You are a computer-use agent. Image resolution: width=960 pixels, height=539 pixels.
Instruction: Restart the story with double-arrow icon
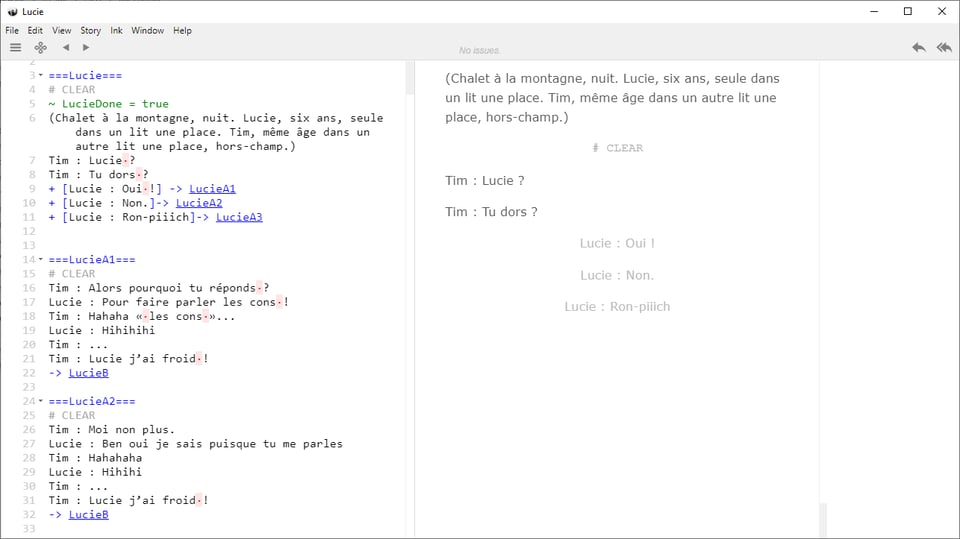[943, 47]
